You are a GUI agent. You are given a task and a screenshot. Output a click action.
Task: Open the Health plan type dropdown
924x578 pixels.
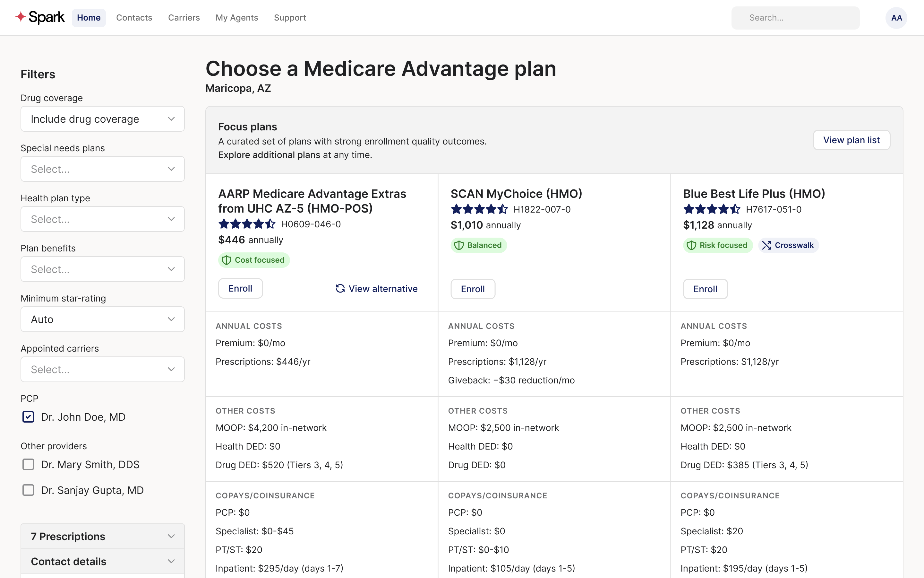pyautogui.click(x=103, y=219)
